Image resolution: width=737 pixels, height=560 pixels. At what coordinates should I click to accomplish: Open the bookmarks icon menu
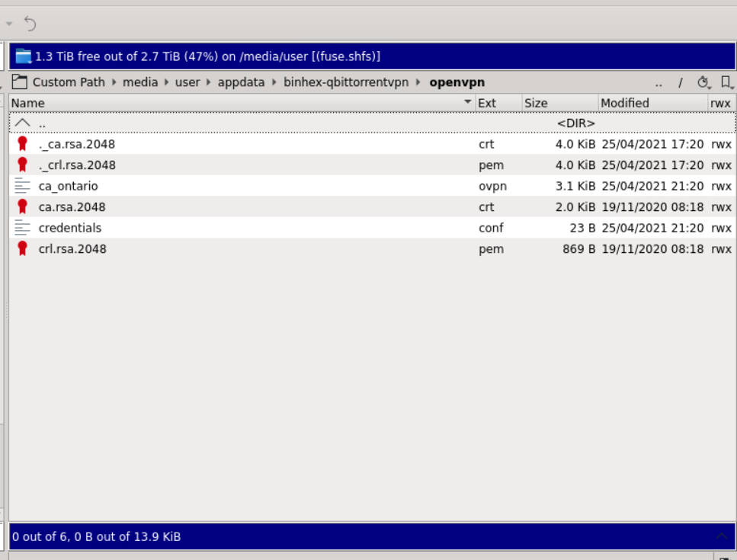coord(726,83)
